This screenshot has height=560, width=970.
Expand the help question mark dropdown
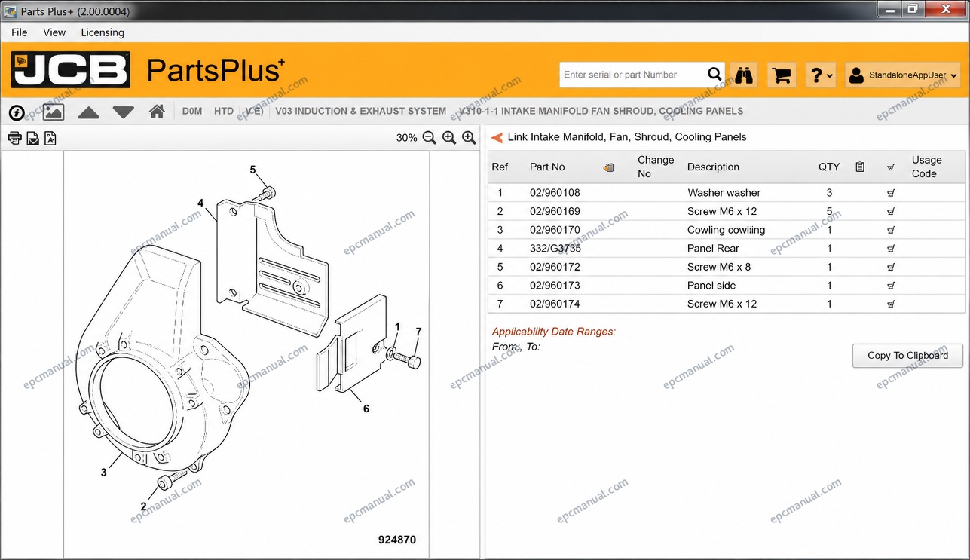(x=821, y=75)
